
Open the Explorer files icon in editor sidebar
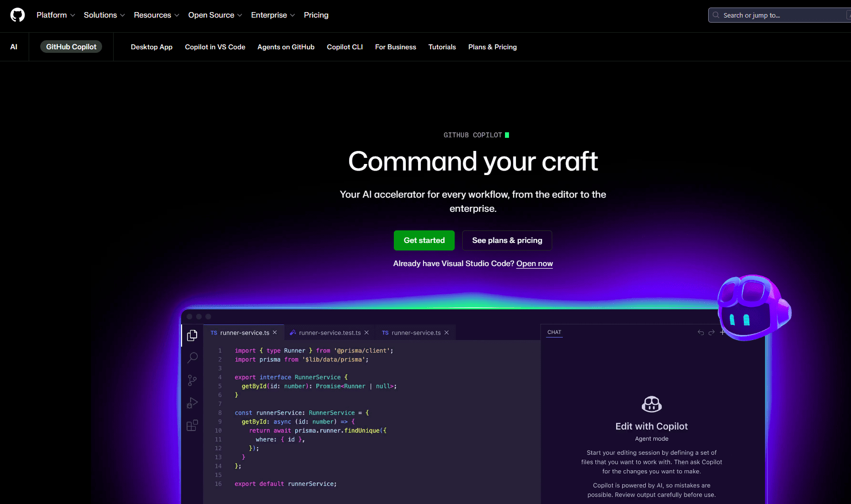pos(192,335)
